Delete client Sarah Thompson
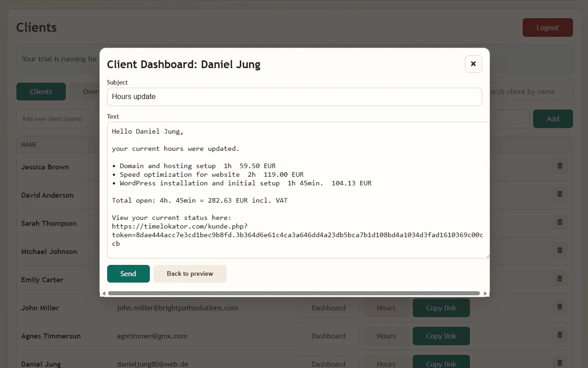Viewport: 588px width, 368px height. [559, 222]
